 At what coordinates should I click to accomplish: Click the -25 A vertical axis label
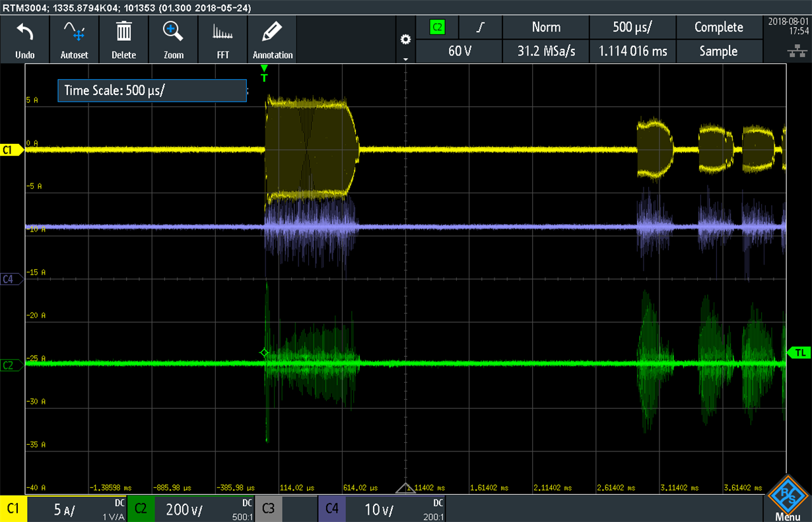(x=35, y=358)
